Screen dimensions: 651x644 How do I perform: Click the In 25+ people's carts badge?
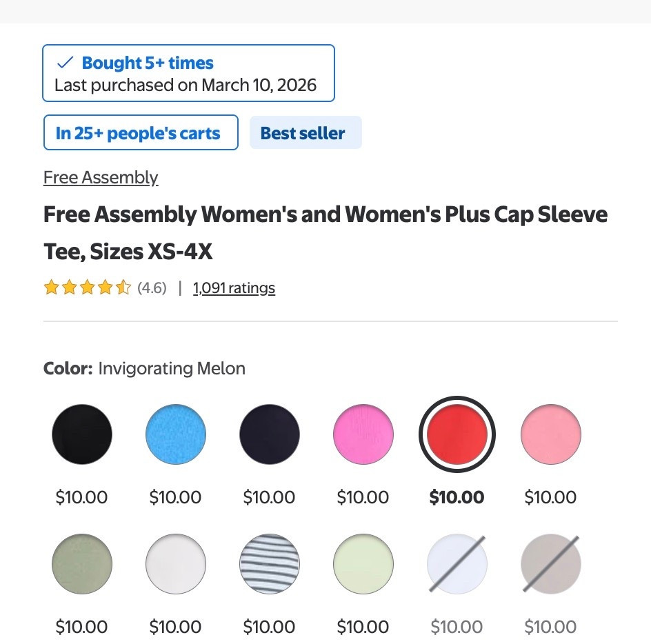point(141,132)
